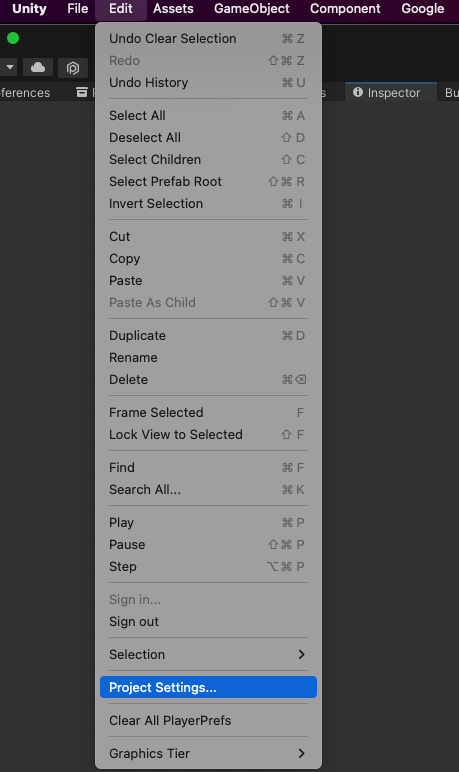
Task: Select Duplicate in the Edit menu
Action: tap(208, 336)
